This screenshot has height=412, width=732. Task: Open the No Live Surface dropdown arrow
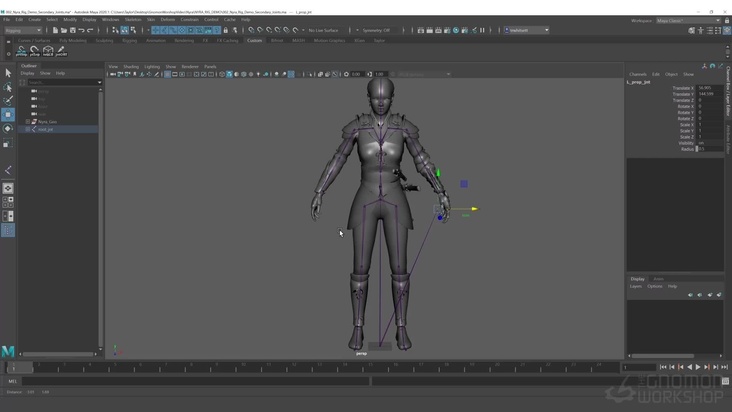pyautogui.click(x=303, y=30)
